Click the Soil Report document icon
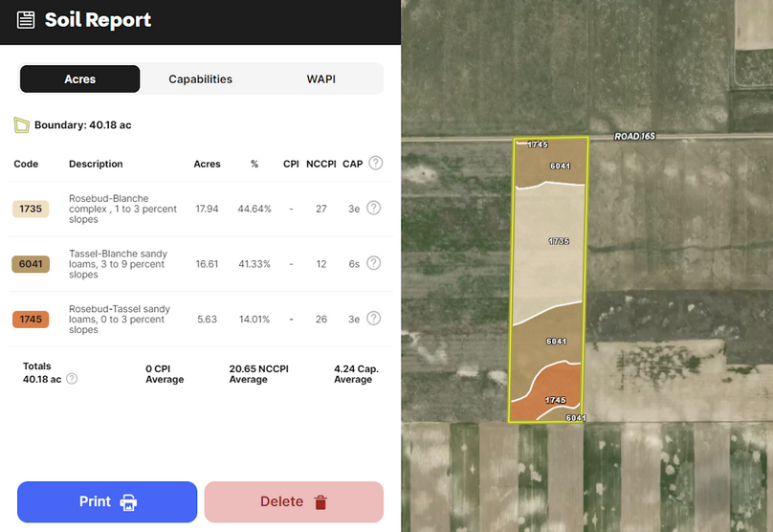Image resolution: width=773 pixels, height=532 pixels. (x=26, y=20)
